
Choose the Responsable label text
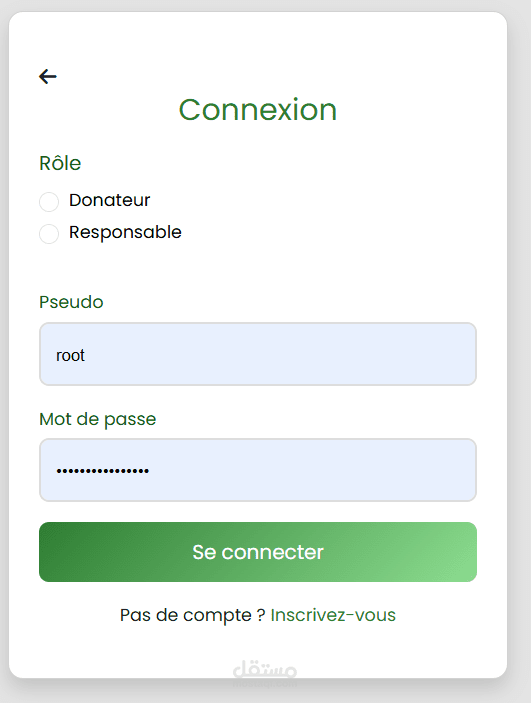[125, 233]
